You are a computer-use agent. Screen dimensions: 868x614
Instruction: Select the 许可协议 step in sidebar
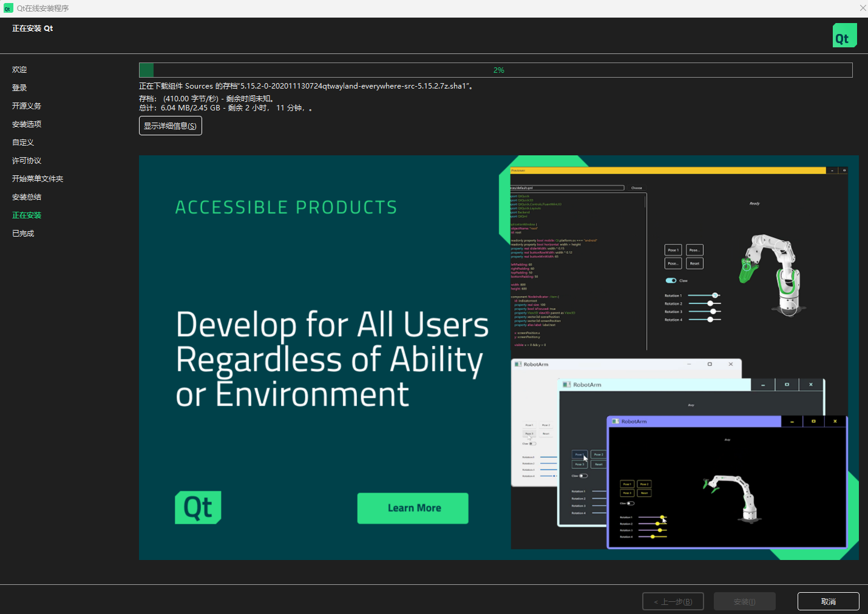tap(27, 161)
